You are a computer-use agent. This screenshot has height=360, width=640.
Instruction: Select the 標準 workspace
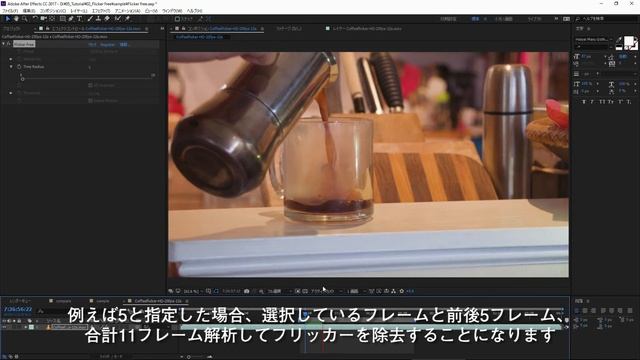coord(475,19)
